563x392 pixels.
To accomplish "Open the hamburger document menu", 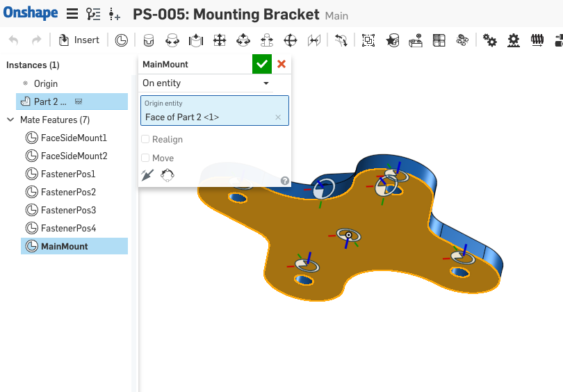I will point(72,14).
